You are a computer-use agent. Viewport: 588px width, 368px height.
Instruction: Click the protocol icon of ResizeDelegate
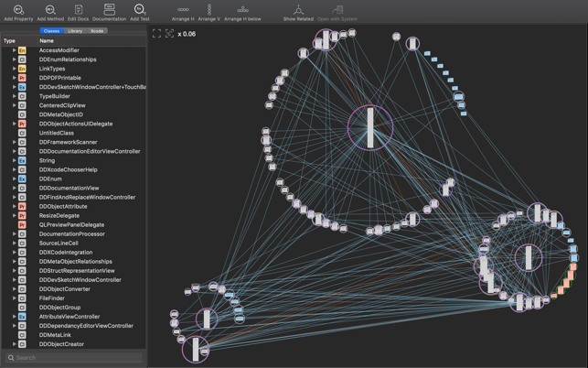pyautogui.click(x=22, y=215)
